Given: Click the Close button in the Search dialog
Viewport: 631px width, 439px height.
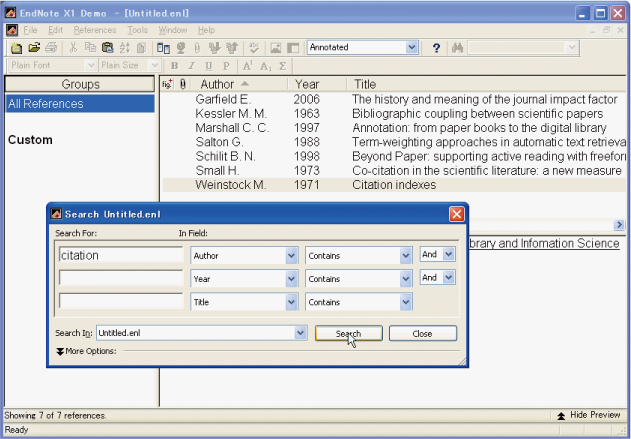Looking at the screenshot, I should [x=423, y=334].
